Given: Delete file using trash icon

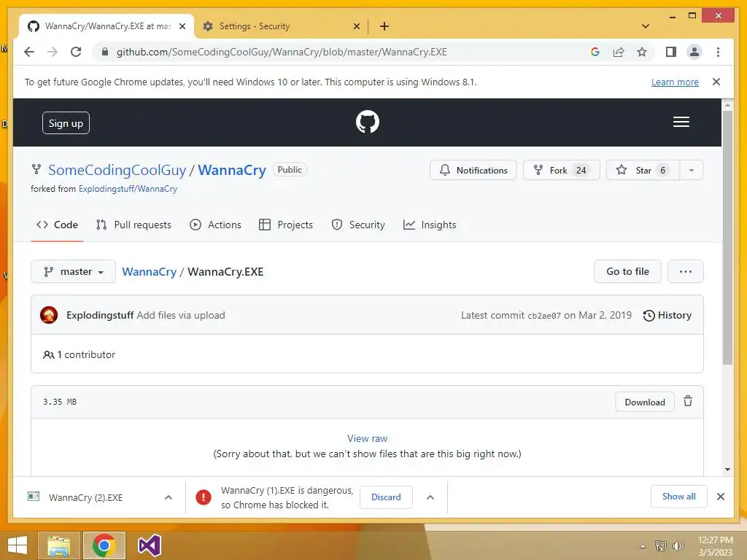Looking at the screenshot, I should [687, 402].
